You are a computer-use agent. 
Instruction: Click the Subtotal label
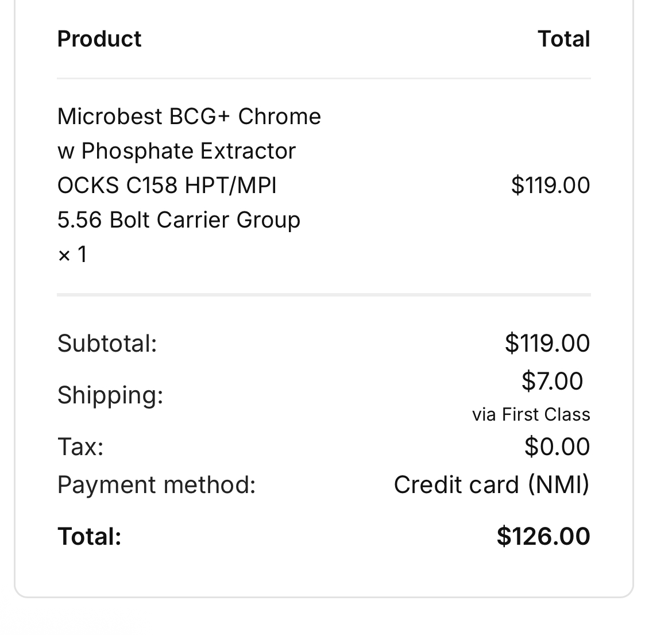(x=107, y=344)
